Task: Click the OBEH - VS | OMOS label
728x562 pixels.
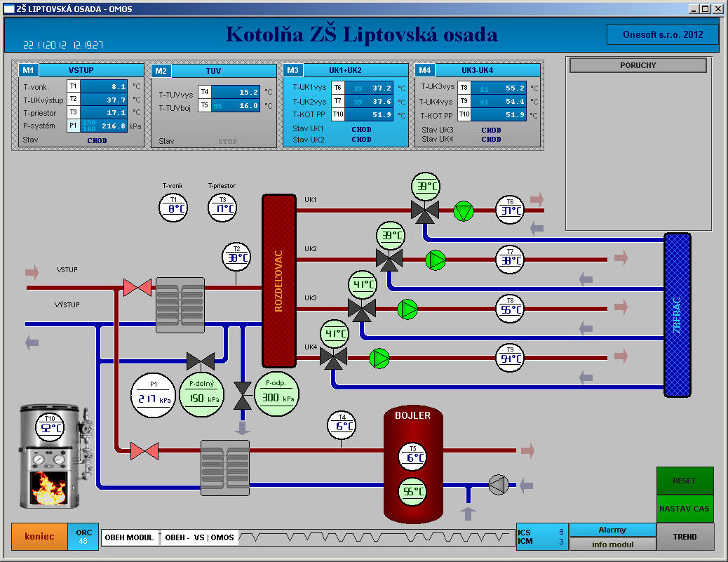Action: [x=199, y=537]
